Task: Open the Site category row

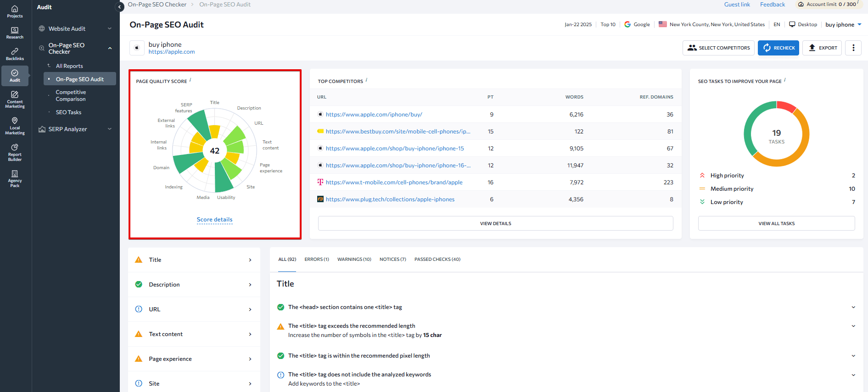Action: (194, 383)
